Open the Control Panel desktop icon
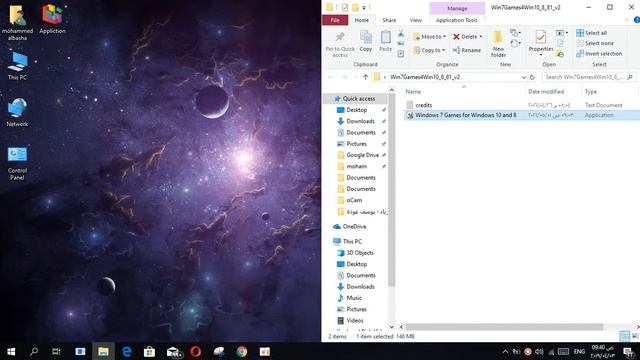The image size is (640, 360). coord(17,163)
